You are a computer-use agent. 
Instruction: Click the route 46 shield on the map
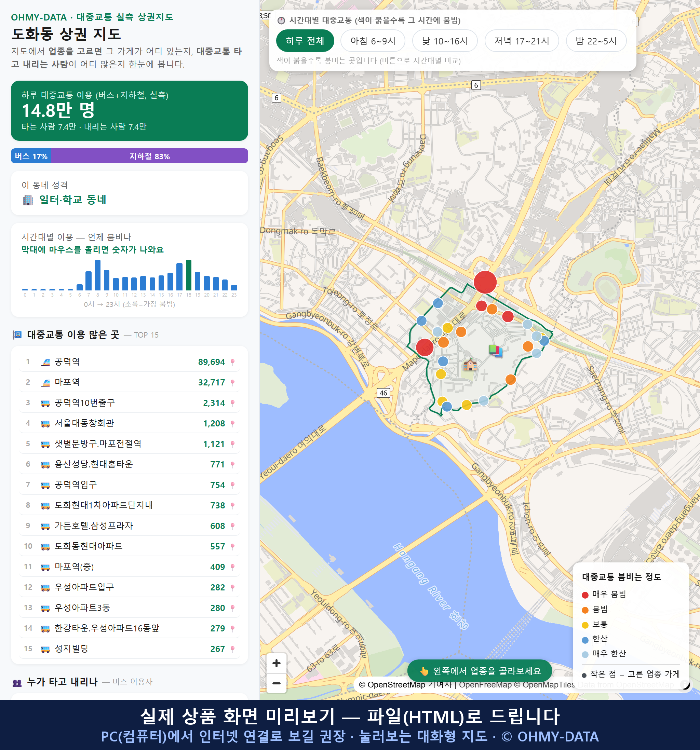[383, 393]
